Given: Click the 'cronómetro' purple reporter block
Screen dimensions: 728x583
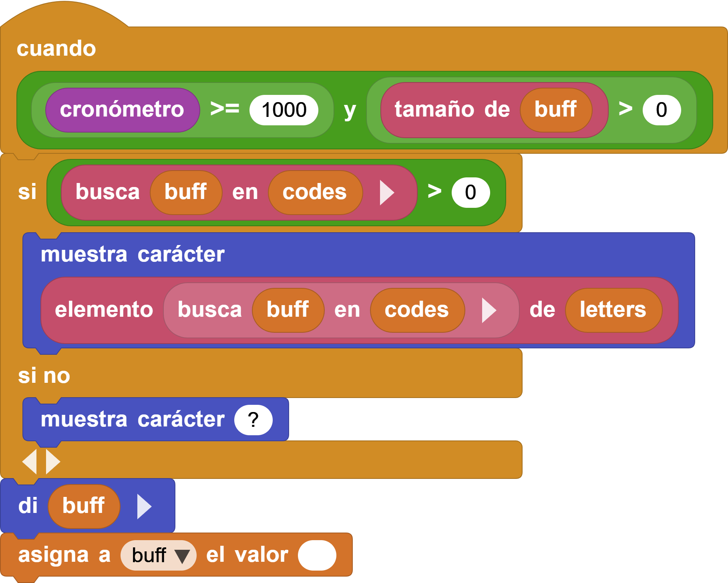Looking at the screenshot, I should click(123, 110).
